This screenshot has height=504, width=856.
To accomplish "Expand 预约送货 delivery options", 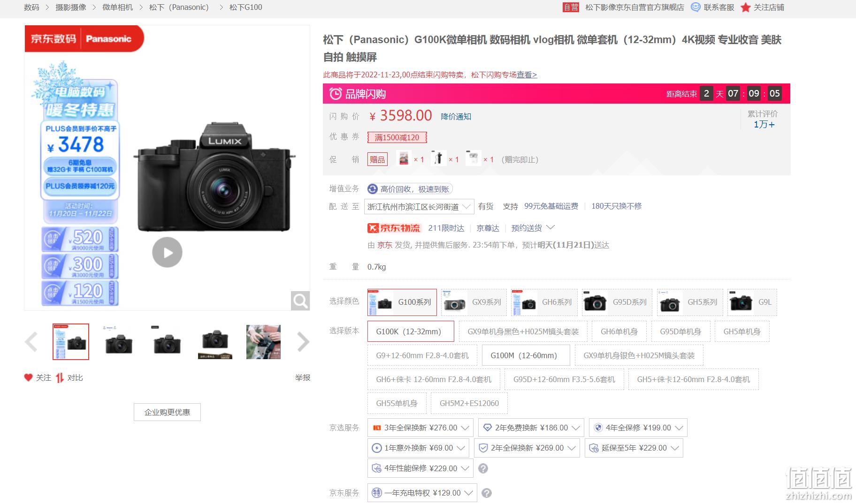I will [x=533, y=228].
